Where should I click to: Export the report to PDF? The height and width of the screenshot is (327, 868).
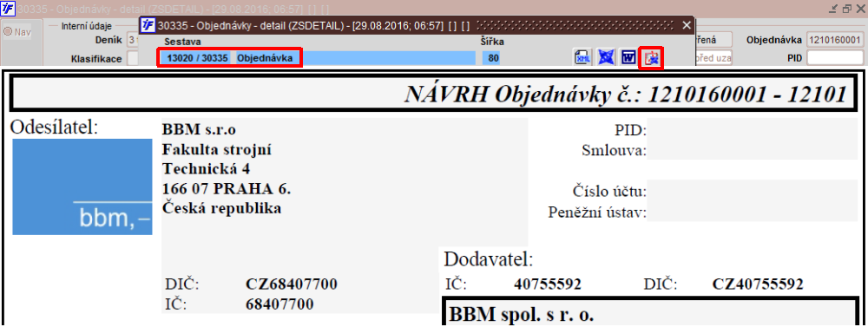coord(651,57)
